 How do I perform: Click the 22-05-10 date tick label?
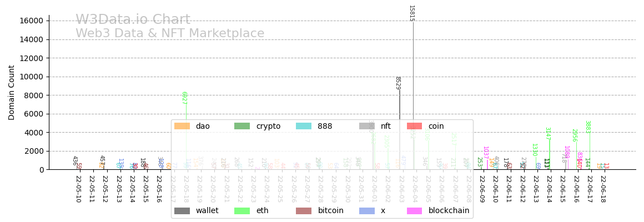(78, 189)
